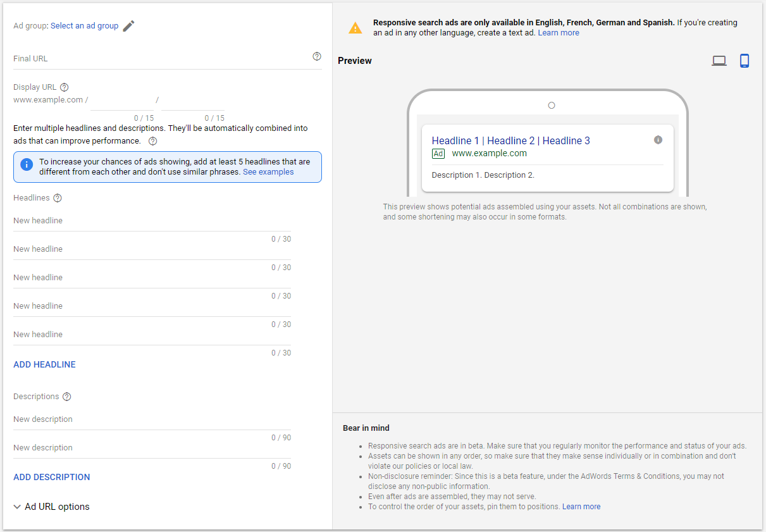
Task: Click the blue info icon in the tip box
Action: point(27,164)
